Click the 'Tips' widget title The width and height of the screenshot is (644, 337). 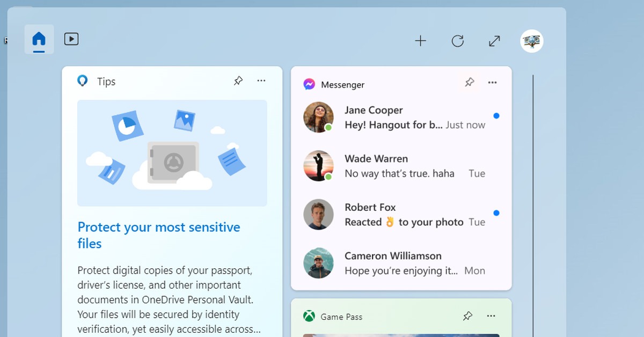point(106,82)
